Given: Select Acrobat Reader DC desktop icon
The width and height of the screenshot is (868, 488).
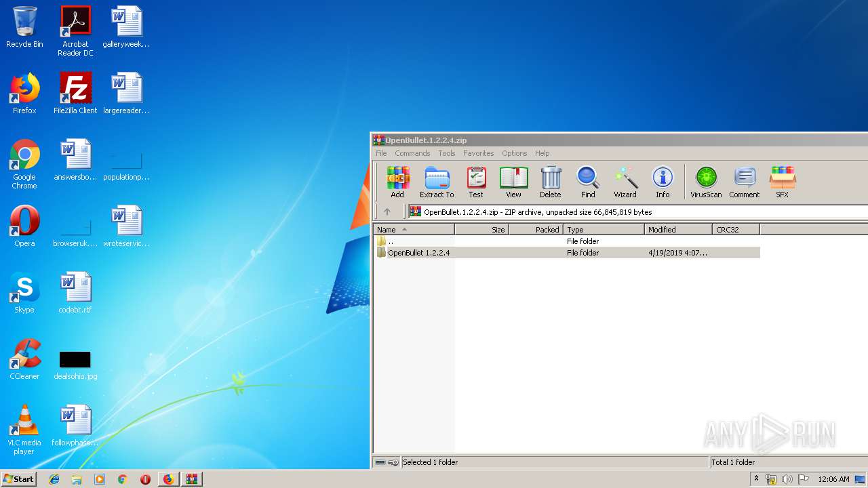Looking at the screenshot, I should coord(75,31).
